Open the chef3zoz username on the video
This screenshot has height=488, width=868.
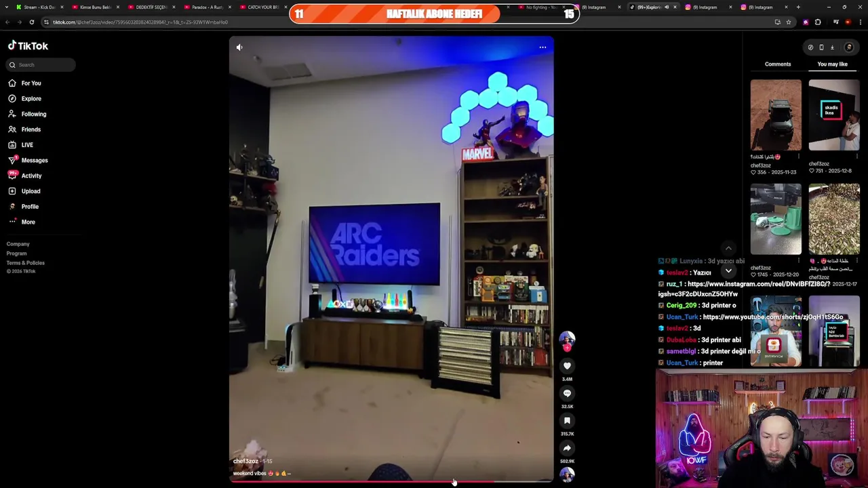point(245,461)
